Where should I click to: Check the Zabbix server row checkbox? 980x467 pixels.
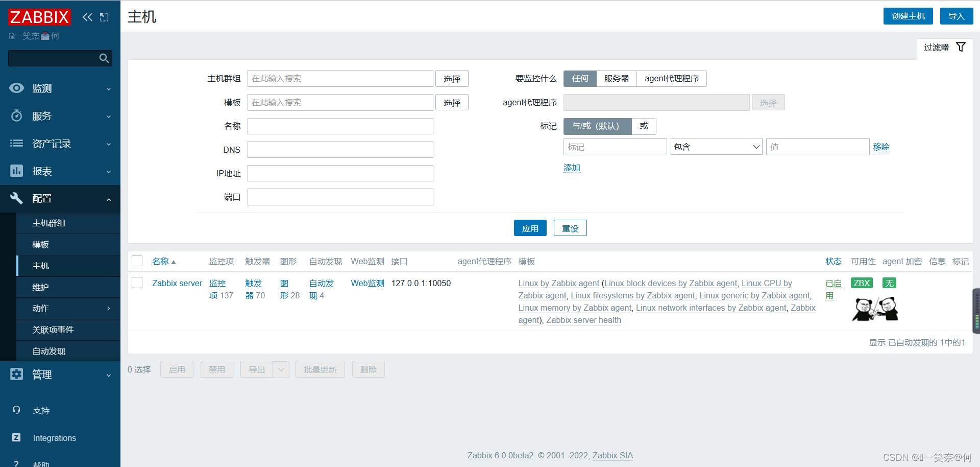(137, 283)
